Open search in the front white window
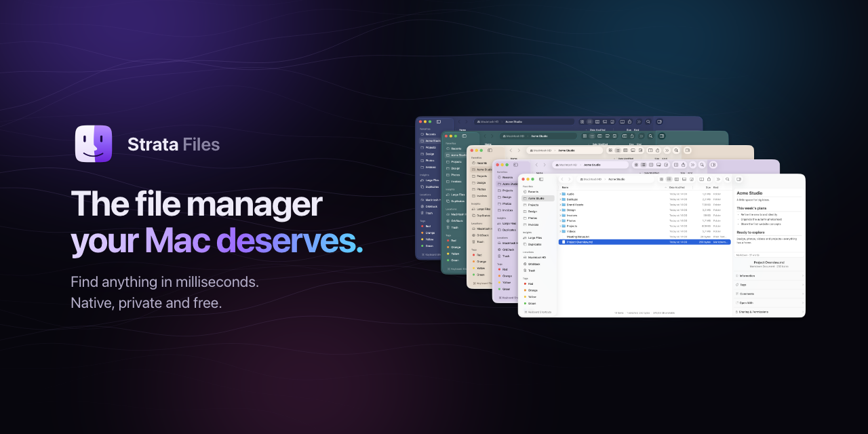 tap(727, 179)
